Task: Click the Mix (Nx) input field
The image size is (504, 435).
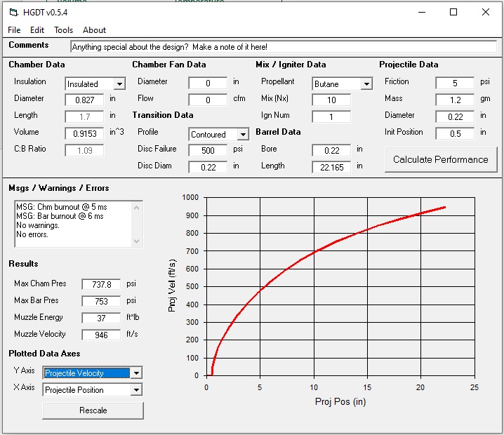Action: point(331,100)
